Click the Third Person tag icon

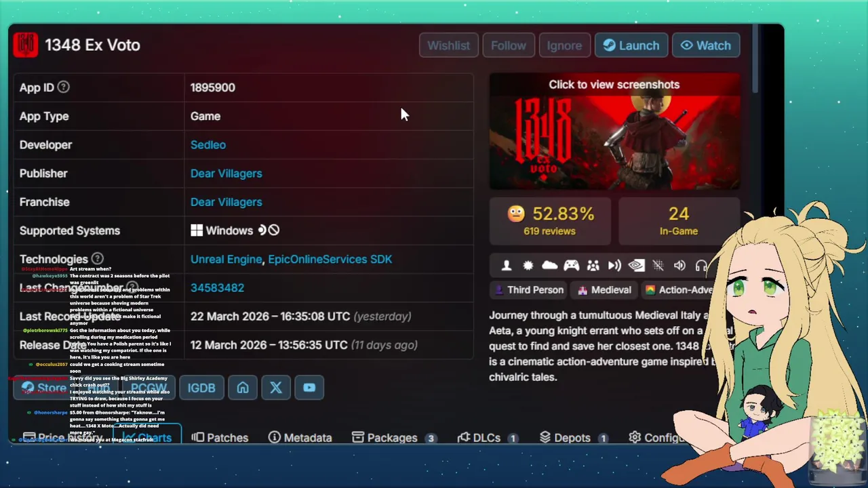pyautogui.click(x=499, y=290)
